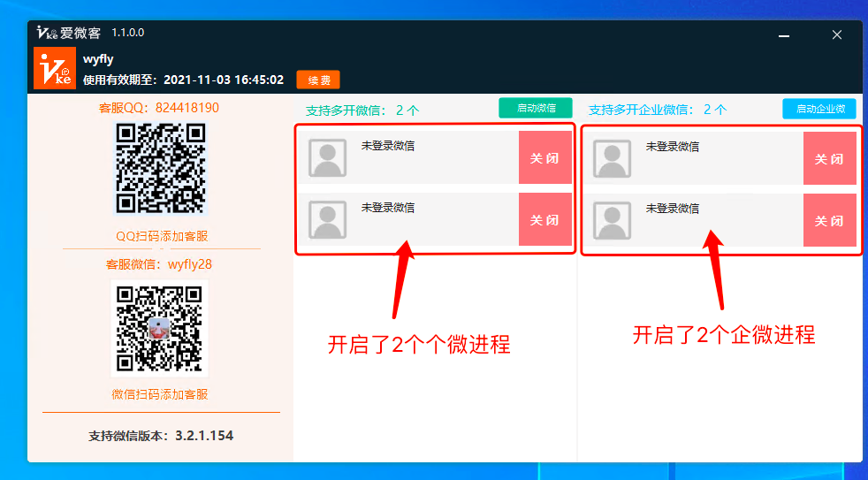Close the second 未登录微信 WeChat process
The image size is (868, 480).
pyautogui.click(x=544, y=220)
